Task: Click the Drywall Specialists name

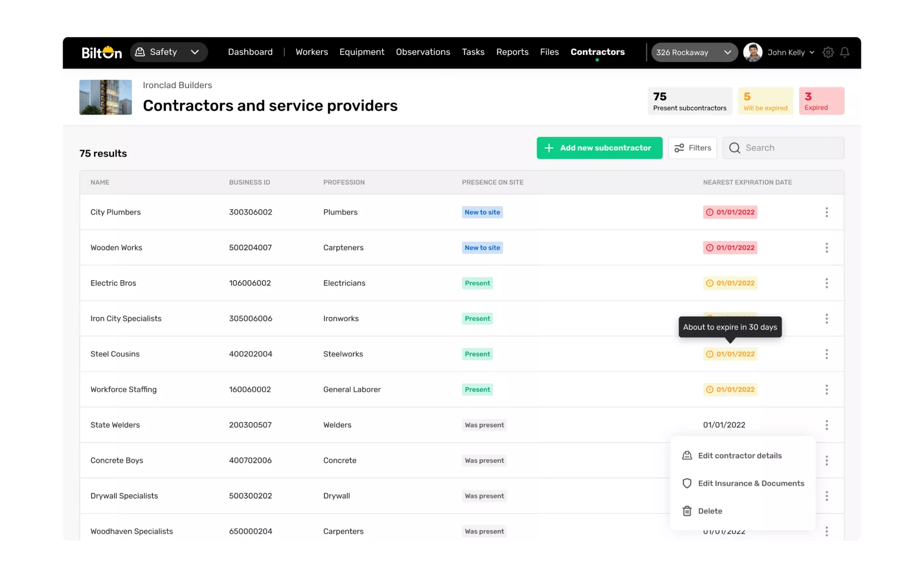Action: click(124, 496)
